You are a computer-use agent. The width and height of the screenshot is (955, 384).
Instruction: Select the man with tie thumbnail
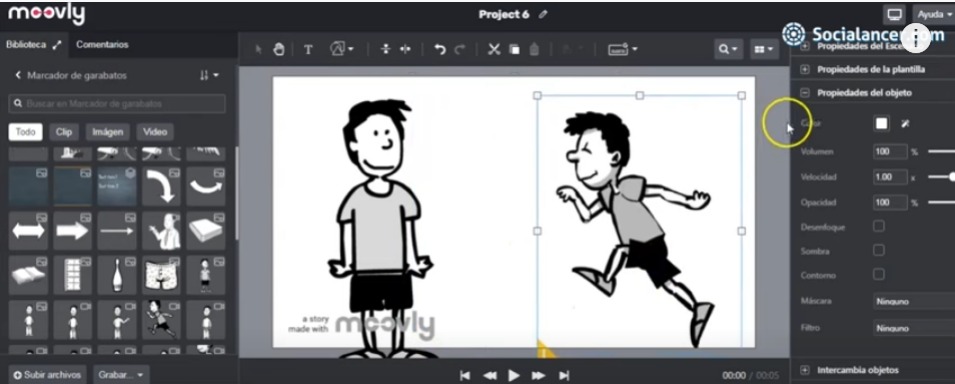tap(161, 230)
